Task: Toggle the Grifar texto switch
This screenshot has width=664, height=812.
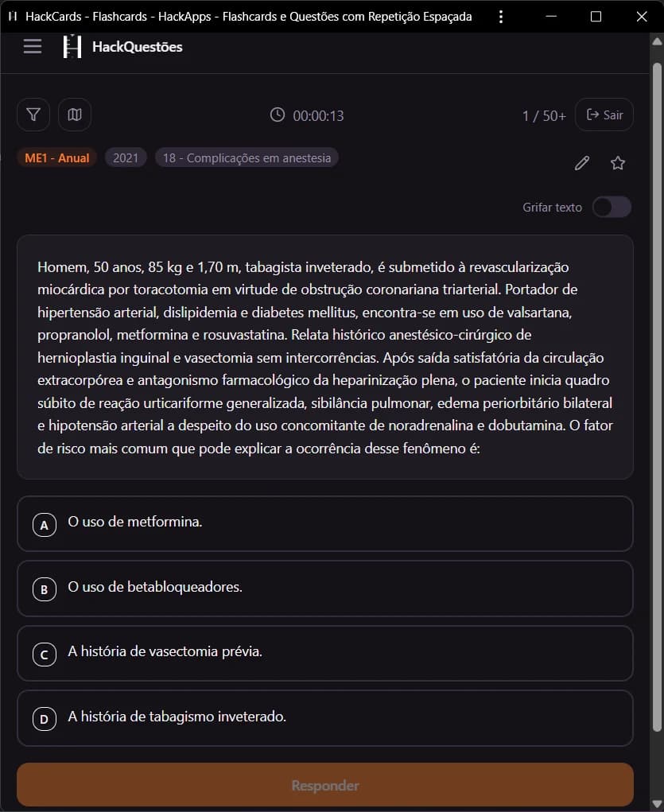Action: 612,207
